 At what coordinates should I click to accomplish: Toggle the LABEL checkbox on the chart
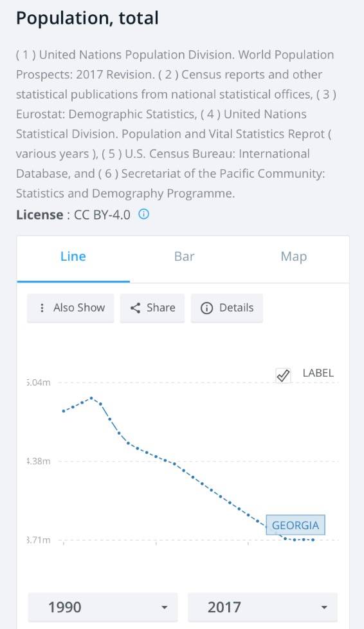pyautogui.click(x=283, y=375)
